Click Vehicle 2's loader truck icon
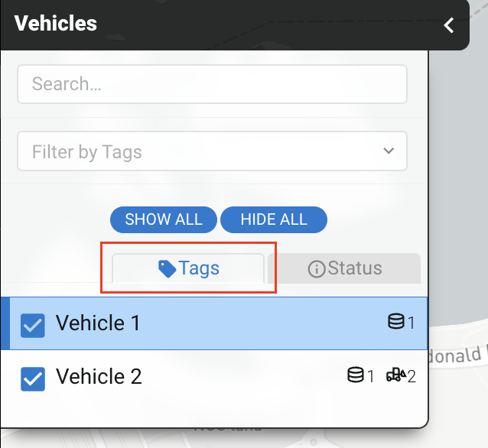The image size is (488, 448). (x=395, y=375)
